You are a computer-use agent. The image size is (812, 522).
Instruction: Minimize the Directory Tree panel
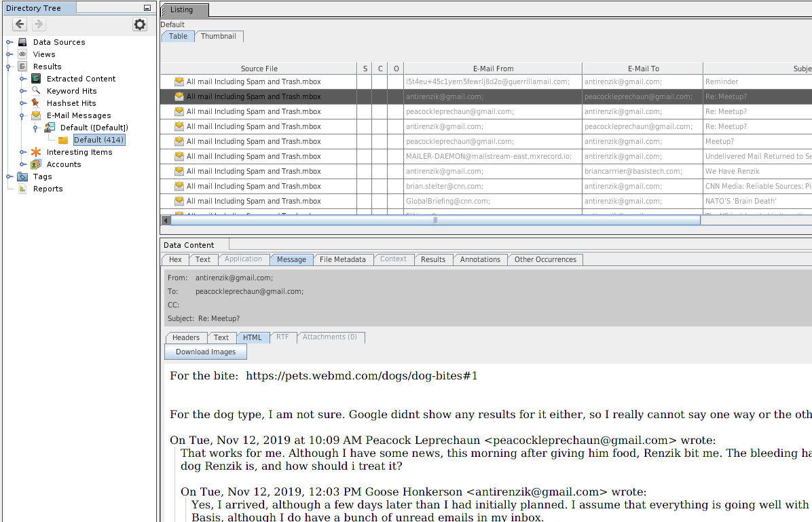[147, 8]
